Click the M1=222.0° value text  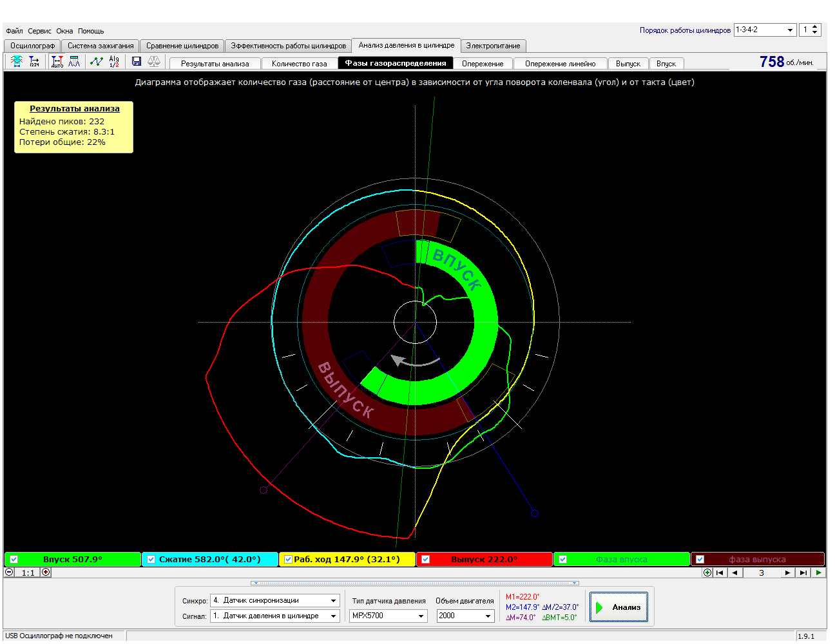click(523, 597)
